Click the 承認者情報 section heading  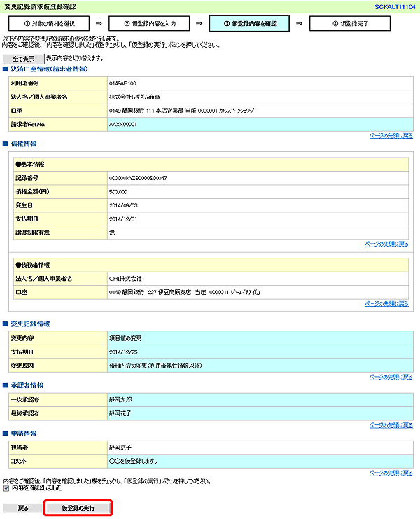pos(27,385)
